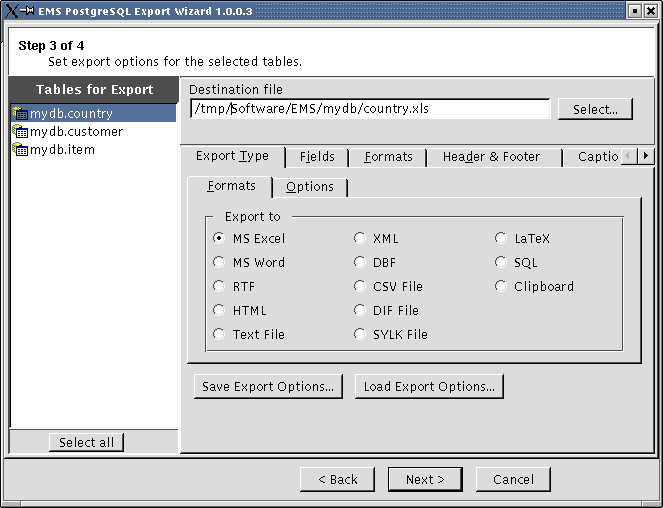Open the top-level Formats tab

point(388,157)
